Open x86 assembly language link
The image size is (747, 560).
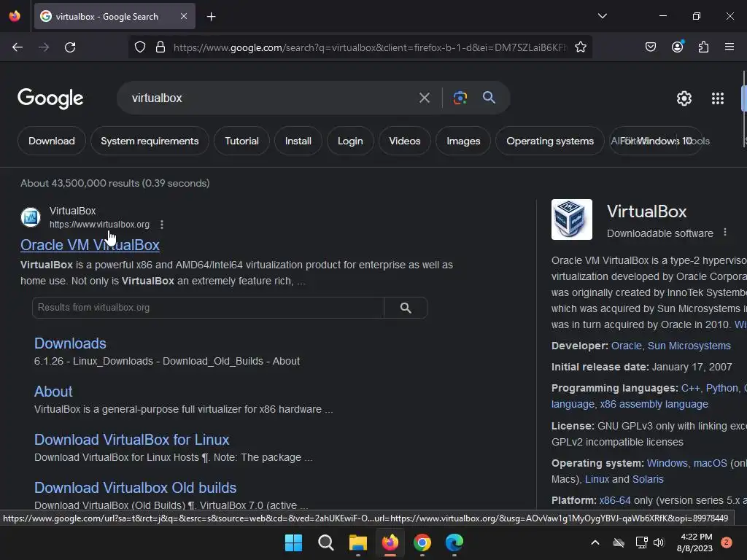point(654,404)
